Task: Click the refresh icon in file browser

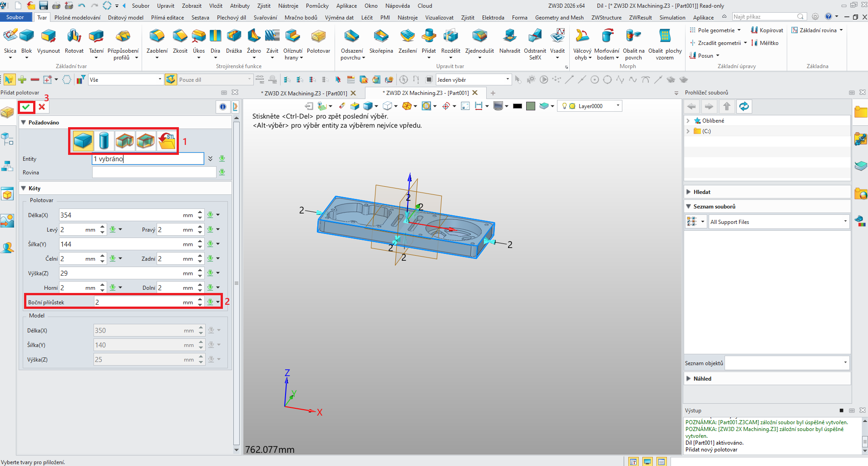Action: click(744, 106)
